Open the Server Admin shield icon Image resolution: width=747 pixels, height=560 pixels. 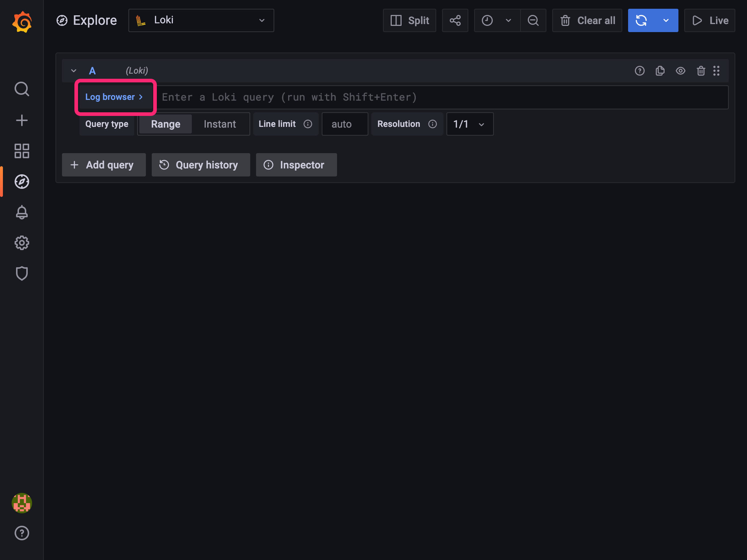click(22, 273)
